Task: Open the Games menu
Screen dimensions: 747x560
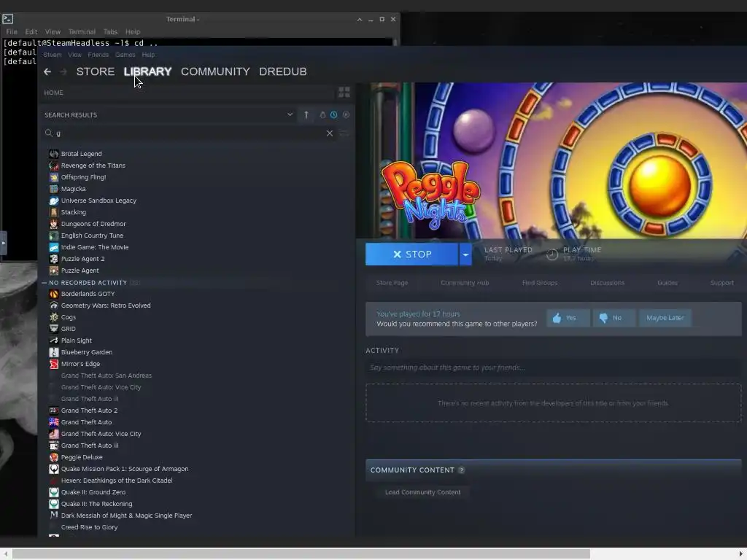Action: tap(125, 55)
